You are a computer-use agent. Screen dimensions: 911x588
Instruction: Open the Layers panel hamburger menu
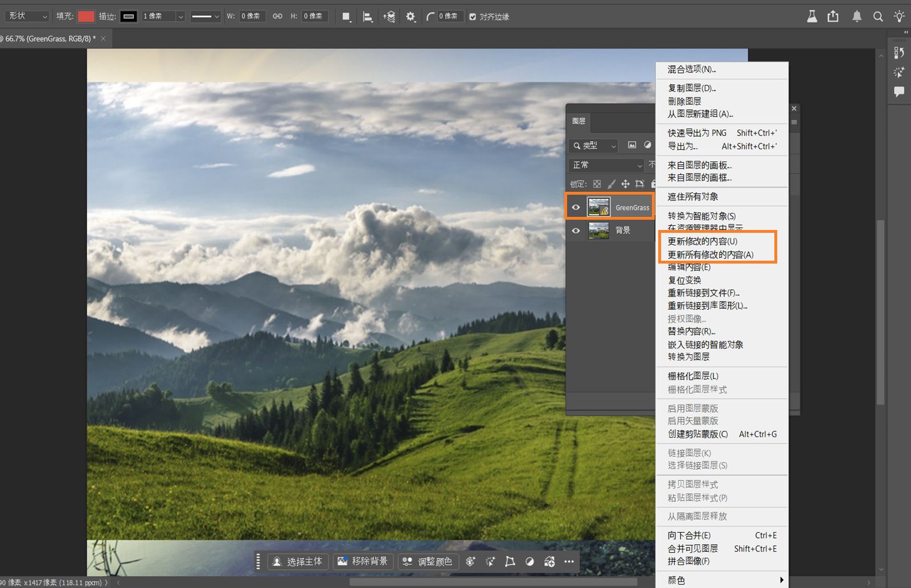point(794,122)
